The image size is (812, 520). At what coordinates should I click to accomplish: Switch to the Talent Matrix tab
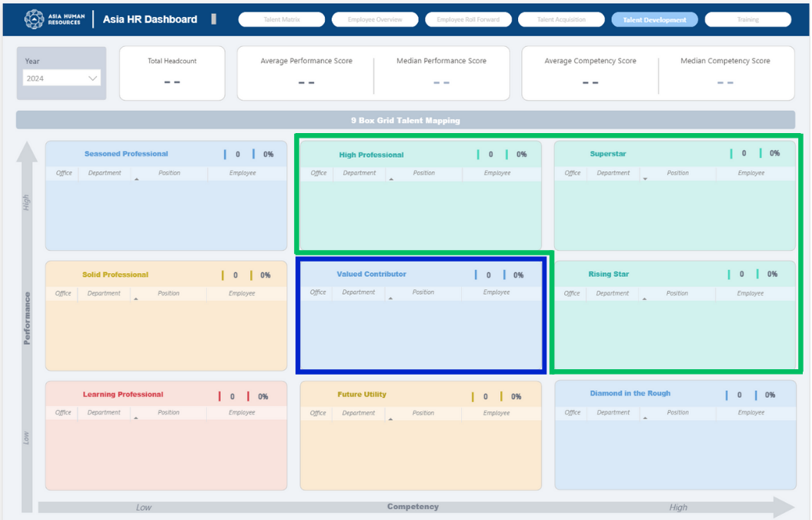coord(280,20)
